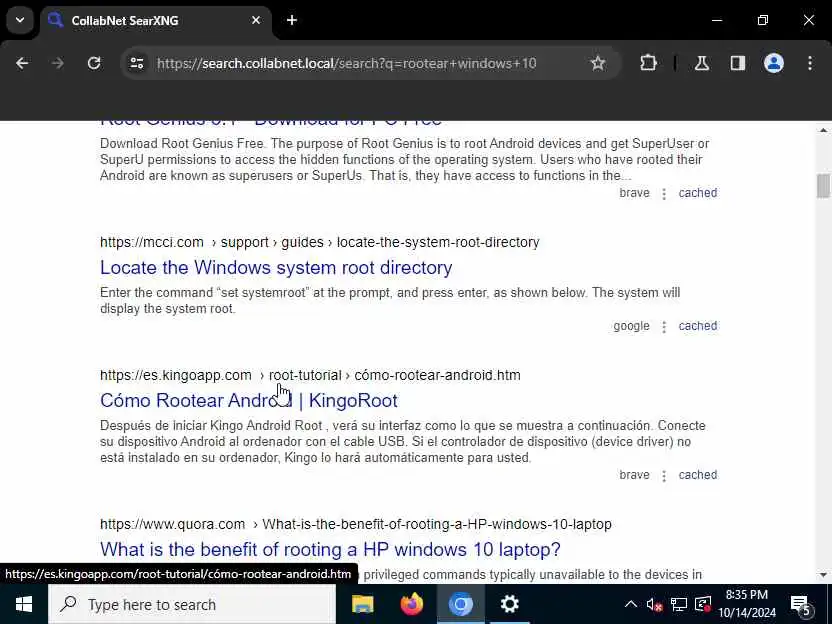Open the tray icon with the red dot
832x624 pixels.
[x=703, y=604]
